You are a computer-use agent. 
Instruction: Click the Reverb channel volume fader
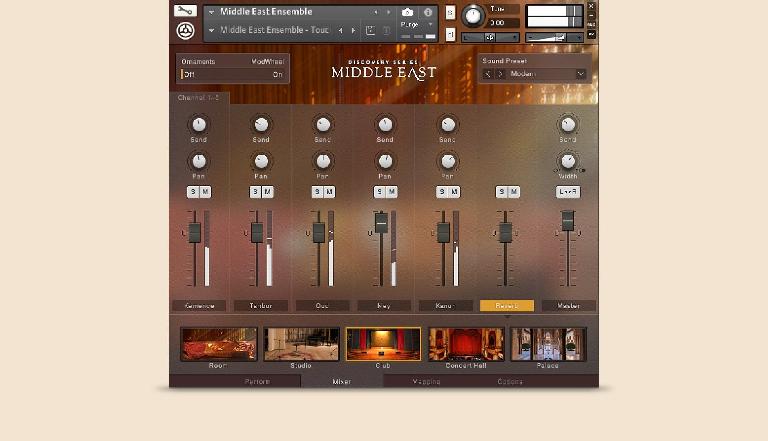point(505,232)
